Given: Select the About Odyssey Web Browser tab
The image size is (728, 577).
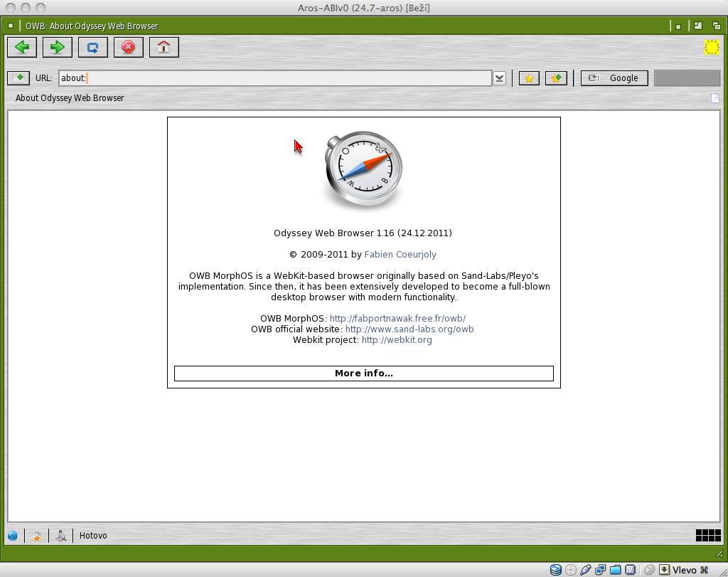Looking at the screenshot, I should 70,98.
